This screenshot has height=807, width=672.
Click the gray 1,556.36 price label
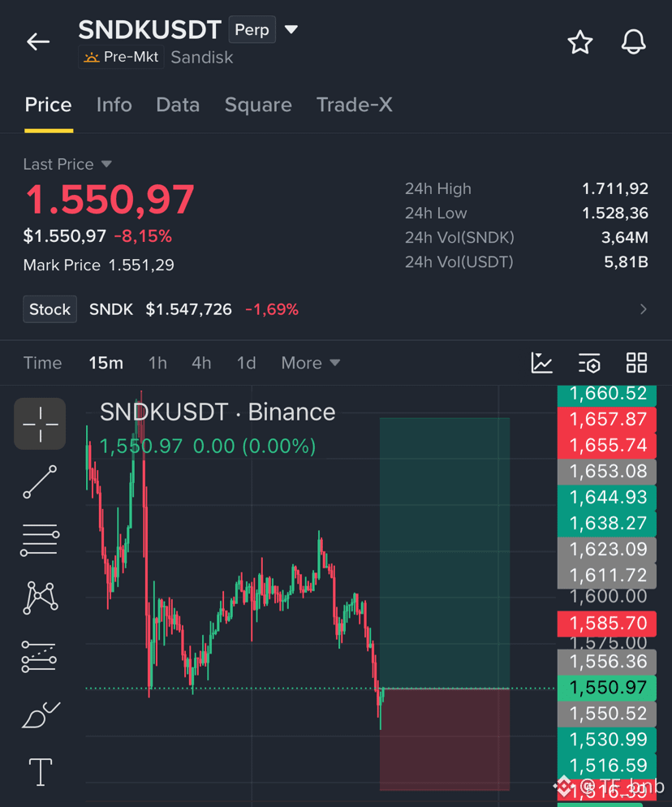[607, 662]
